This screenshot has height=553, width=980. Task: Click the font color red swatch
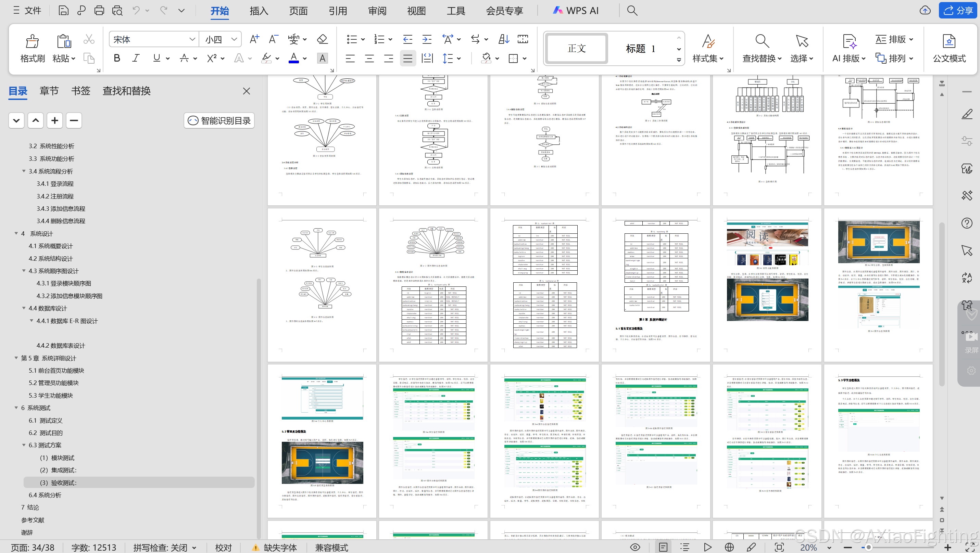(294, 58)
